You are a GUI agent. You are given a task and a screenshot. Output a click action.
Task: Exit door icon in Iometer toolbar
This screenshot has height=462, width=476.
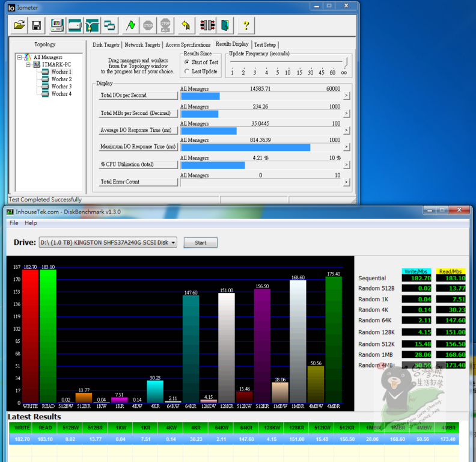[x=225, y=25]
